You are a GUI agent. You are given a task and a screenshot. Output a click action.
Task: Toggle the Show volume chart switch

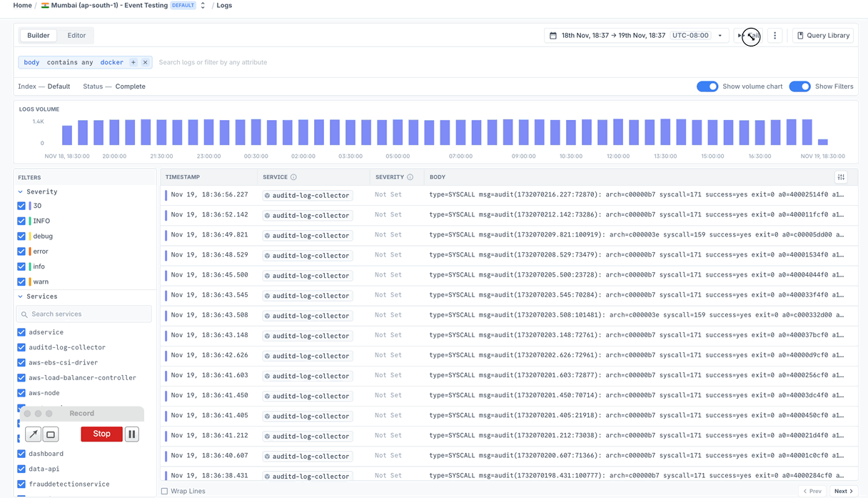pos(707,86)
